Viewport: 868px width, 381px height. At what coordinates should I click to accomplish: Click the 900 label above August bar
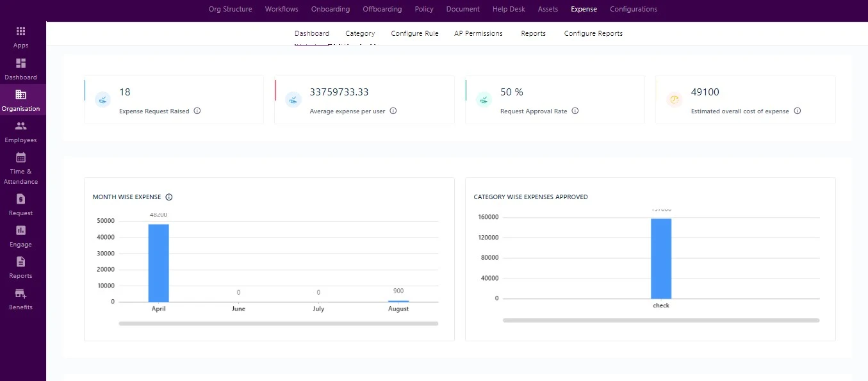pos(398,291)
